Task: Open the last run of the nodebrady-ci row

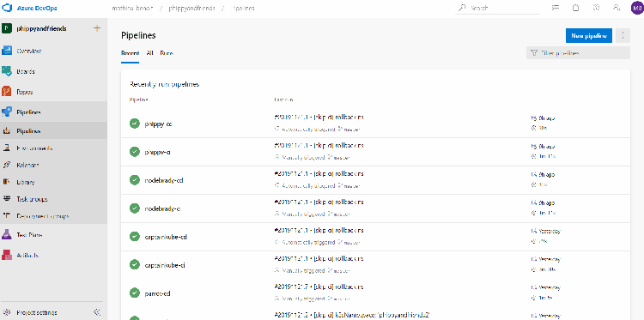Action: coord(319,202)
